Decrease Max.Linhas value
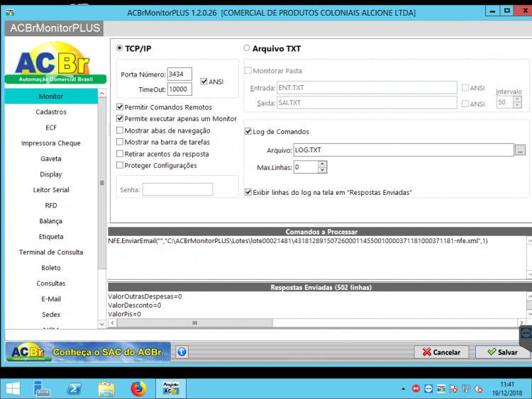Screen dimensions: 532x399 tap(322, 170)
